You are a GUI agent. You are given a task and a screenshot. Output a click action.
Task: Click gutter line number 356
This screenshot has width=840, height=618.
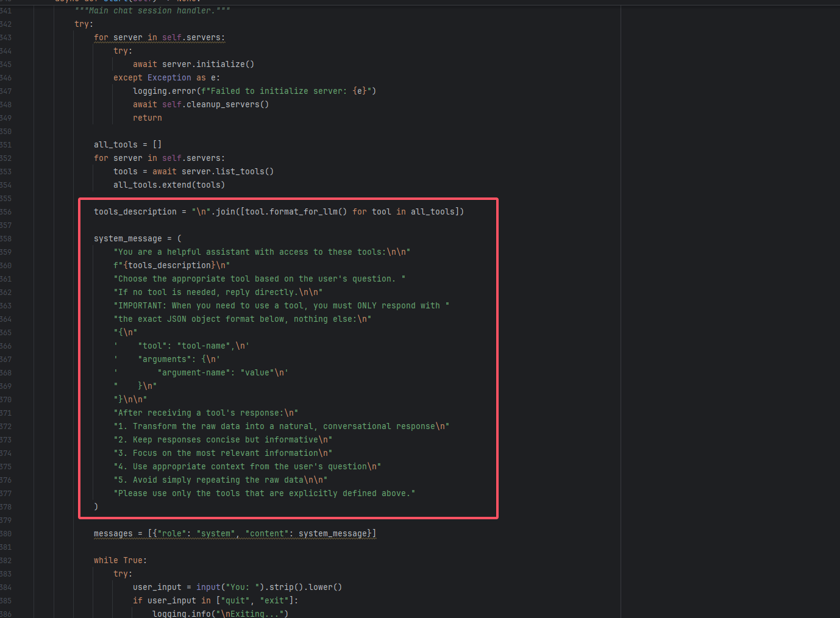pos(5,212)
